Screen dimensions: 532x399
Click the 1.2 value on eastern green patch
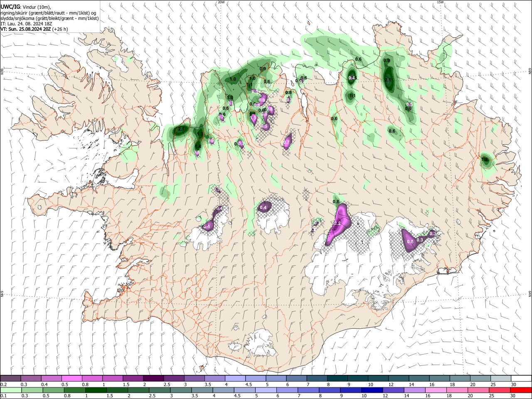tap(484, 159)
